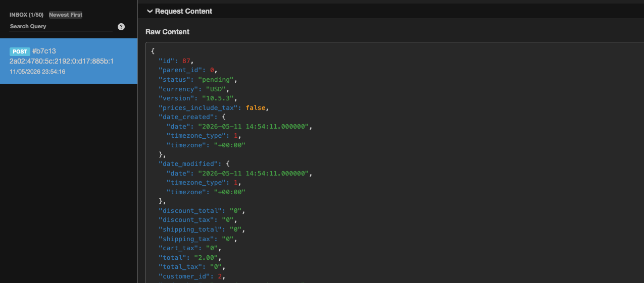The image size is (644, 283).
Task: Click the search help question mark icon
Action: pyautogui.click(x=121, y=27)
